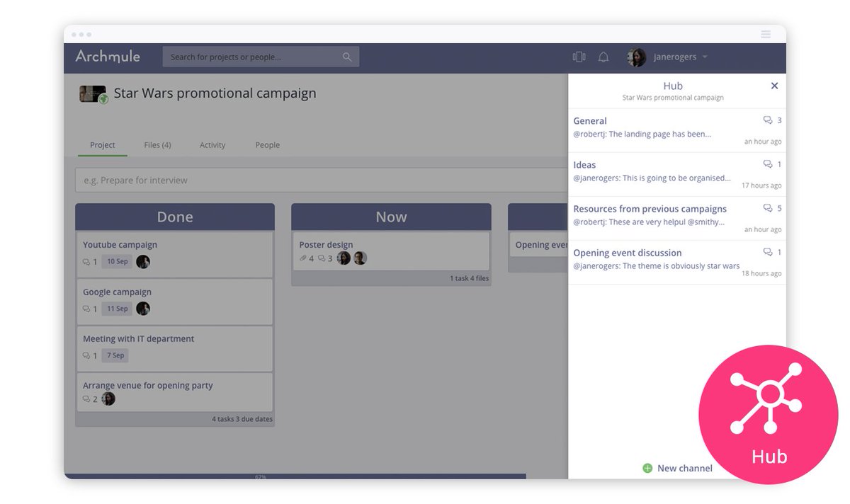Viewport: 850px width, 504px height.
Task: Switch to the Activity tab
Action: [212, 145]
